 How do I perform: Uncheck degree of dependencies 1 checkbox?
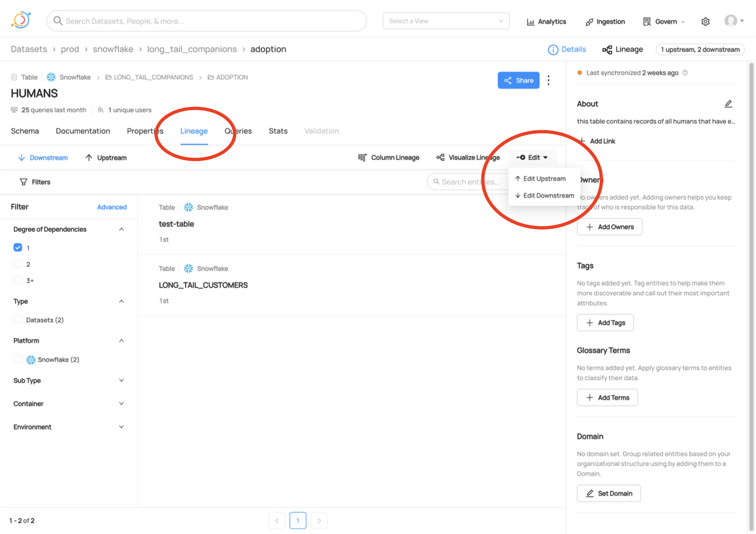tap(18, 248)
